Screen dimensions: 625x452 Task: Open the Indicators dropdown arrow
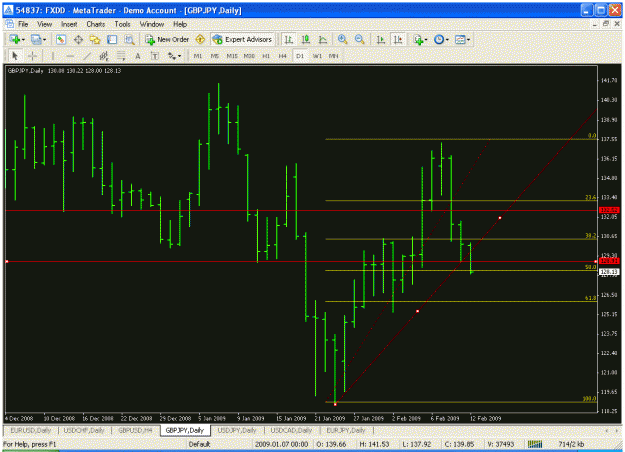pos(426,40)
